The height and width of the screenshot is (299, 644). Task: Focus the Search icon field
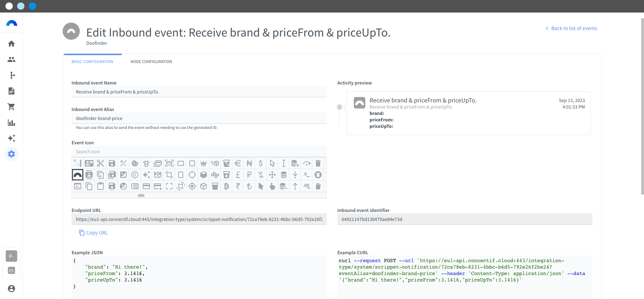pos(199,152)
